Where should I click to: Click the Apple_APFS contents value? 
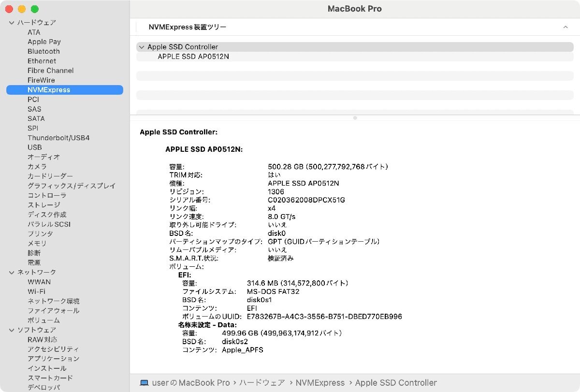pos(243,350)
